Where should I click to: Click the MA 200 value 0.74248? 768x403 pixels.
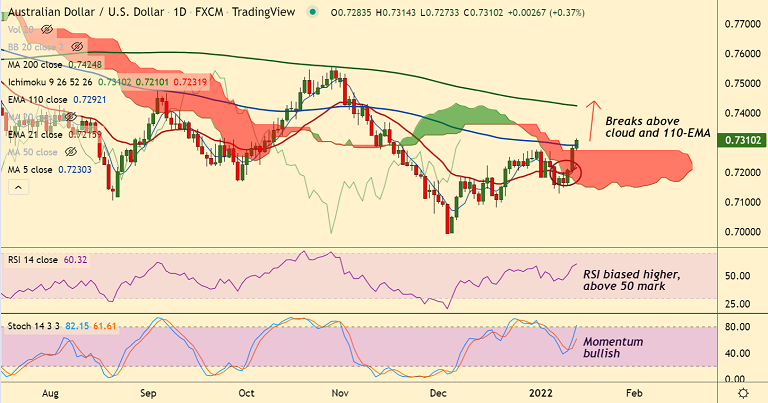pos(85,65)
